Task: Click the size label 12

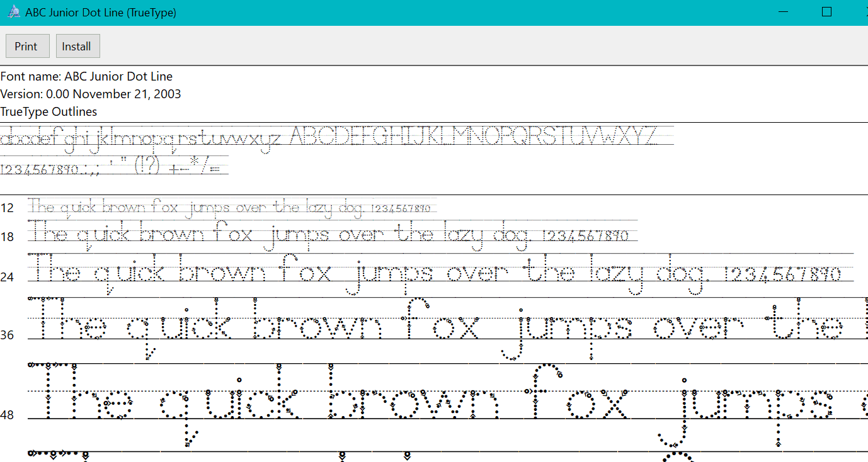Action: tap(7, 208)
